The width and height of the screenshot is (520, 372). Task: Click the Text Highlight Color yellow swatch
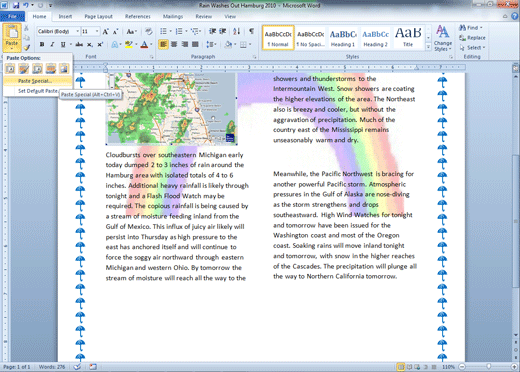coord(128,44)
